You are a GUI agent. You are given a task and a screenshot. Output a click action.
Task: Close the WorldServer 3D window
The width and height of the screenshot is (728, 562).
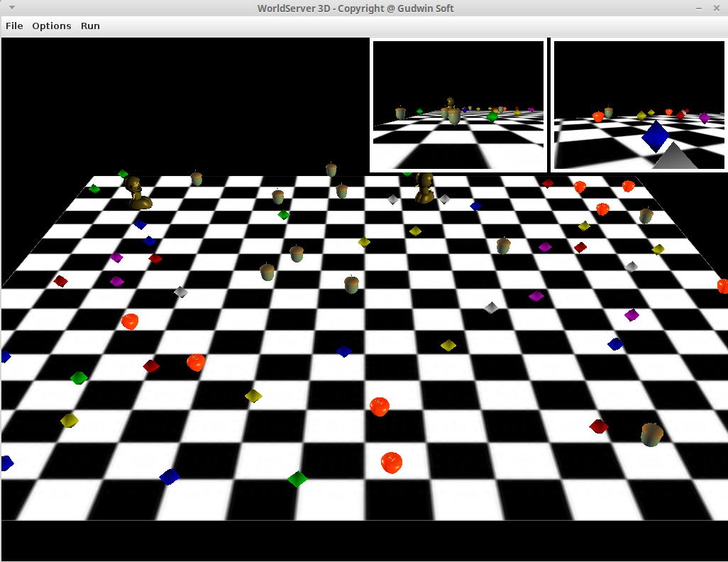[716, 8]
